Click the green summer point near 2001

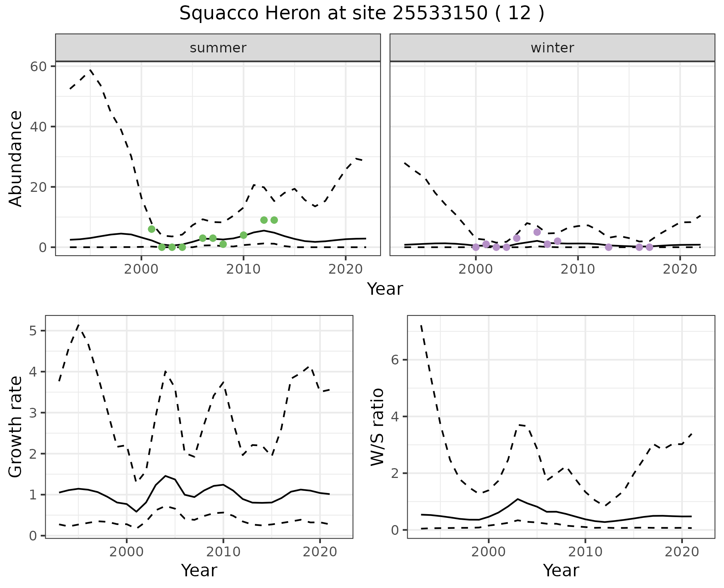152,229
